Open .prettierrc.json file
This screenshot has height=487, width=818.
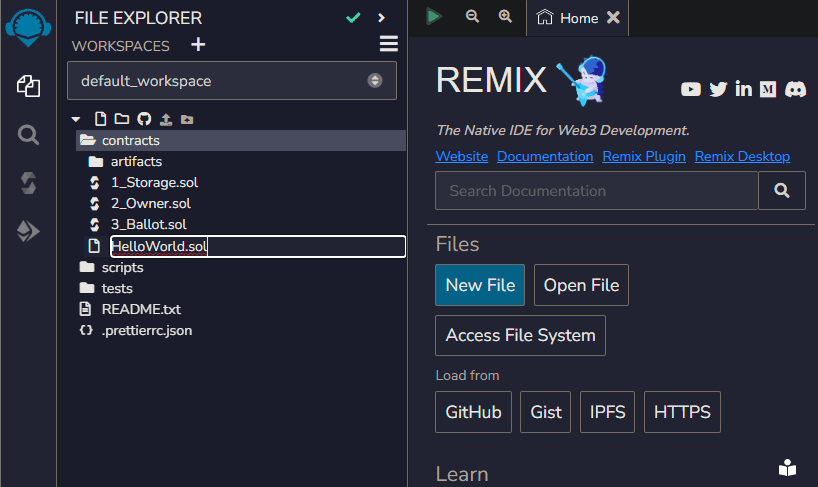(147, 331)
